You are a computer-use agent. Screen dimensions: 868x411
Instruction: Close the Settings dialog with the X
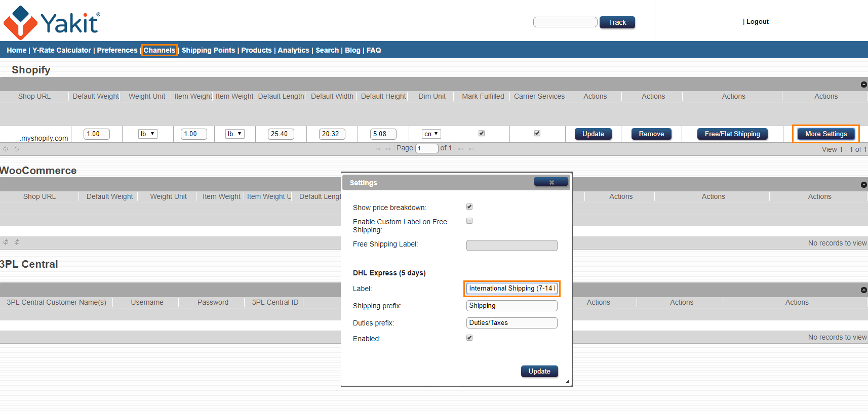coord(551,182)
